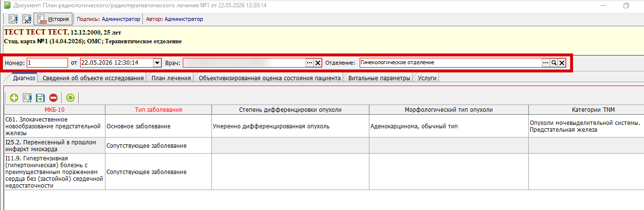The height and width of the screenshot is (210, 644).
Task: Refresh table with green arrow icon
Action: click(x=70, y=98)
